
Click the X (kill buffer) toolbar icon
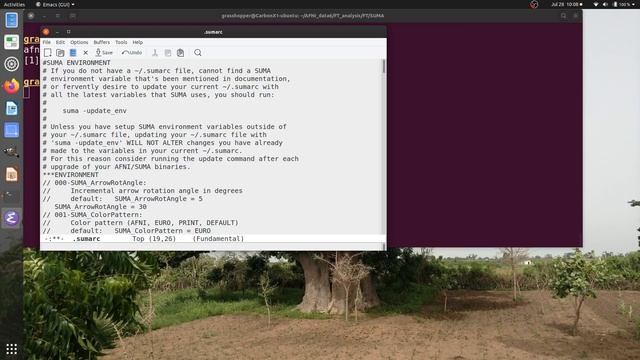pyautogui.click(x=86, y=53)
